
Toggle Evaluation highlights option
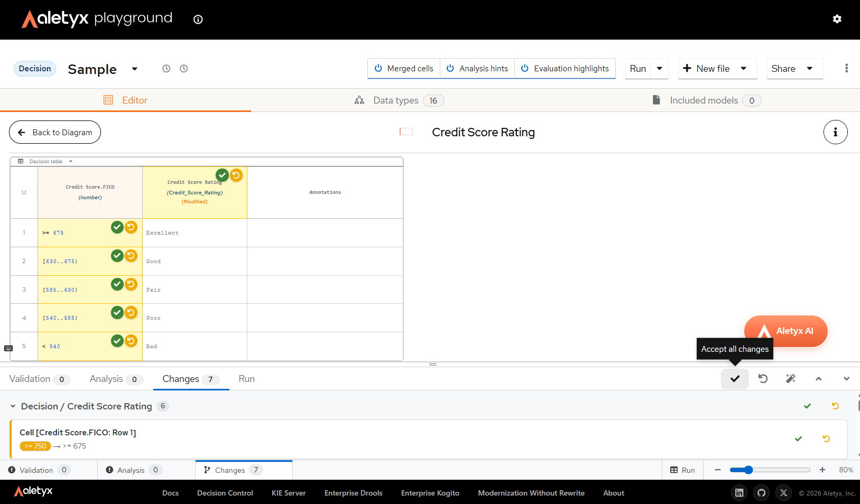565,69
